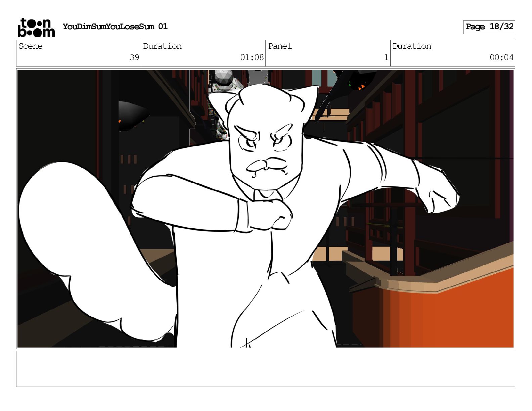Click the 'Scene' header label
This screenshot has height=411, width=532.
tap(31, 46)
